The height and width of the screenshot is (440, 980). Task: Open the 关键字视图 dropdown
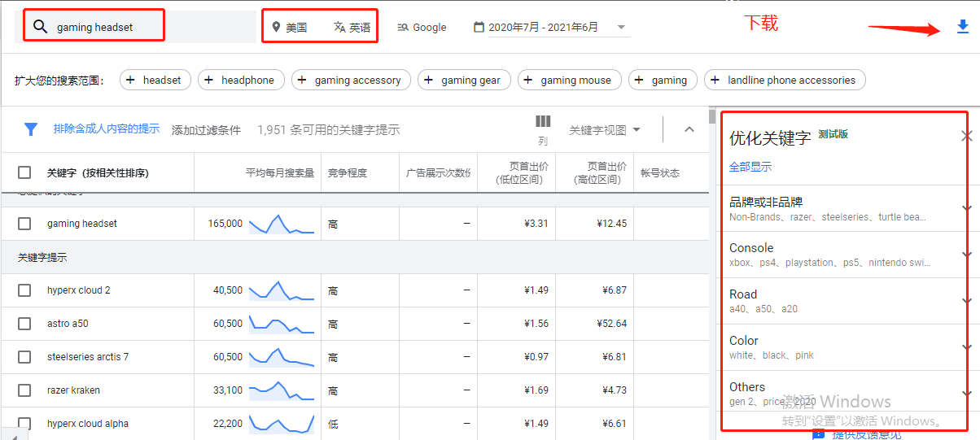pos(605,130)
